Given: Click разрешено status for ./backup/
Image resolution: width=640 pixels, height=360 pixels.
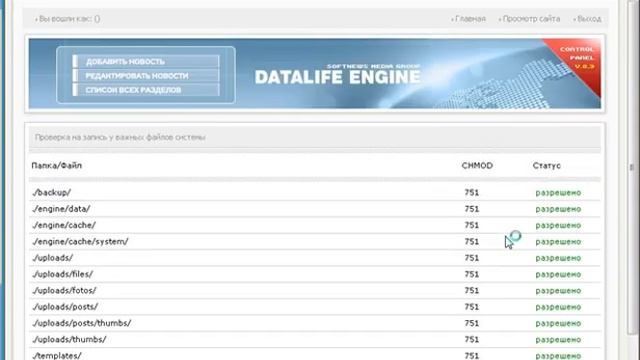Looking at the screenshot, I should pos(558,193).
